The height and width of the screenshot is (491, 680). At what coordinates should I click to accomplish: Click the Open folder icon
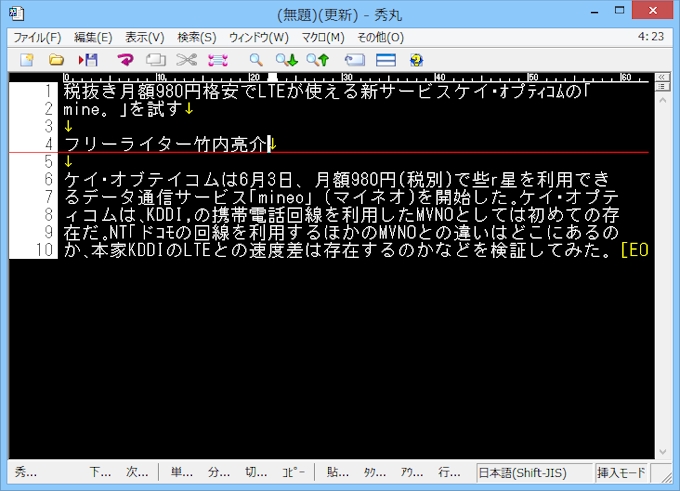[57, 60]
